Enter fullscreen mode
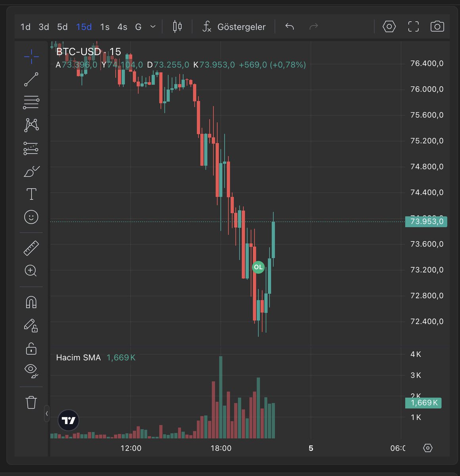This screenshot has width=460, height=476. pos(413,27)
